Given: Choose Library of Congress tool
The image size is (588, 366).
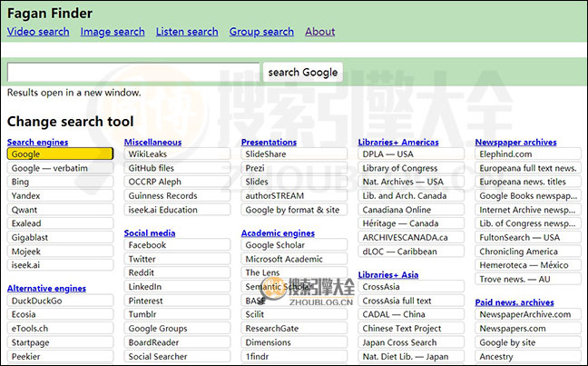Looking at the screenshot, I should tap(411, 168).
